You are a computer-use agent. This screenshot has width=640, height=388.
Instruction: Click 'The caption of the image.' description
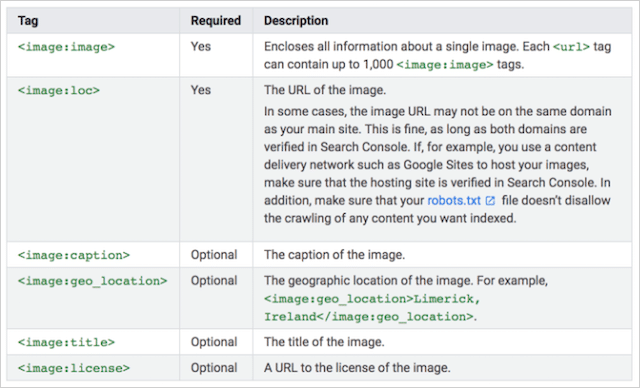click(334, 255)
